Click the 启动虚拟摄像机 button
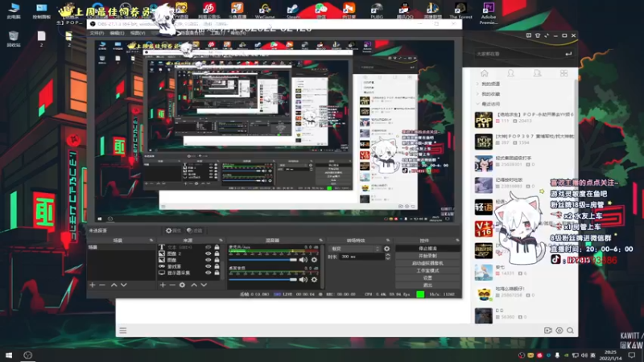The height and width of the screenshot is (362, 644). coord(427,263)
